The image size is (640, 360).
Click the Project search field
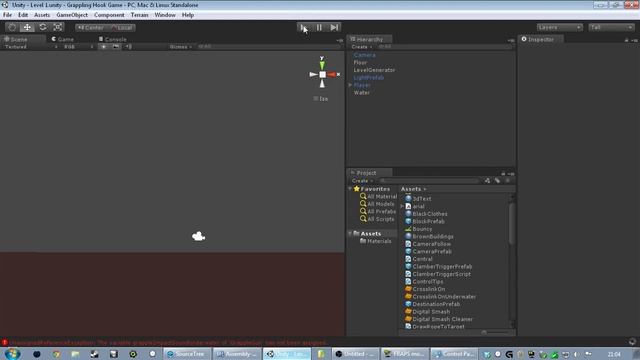pos(429,180)
